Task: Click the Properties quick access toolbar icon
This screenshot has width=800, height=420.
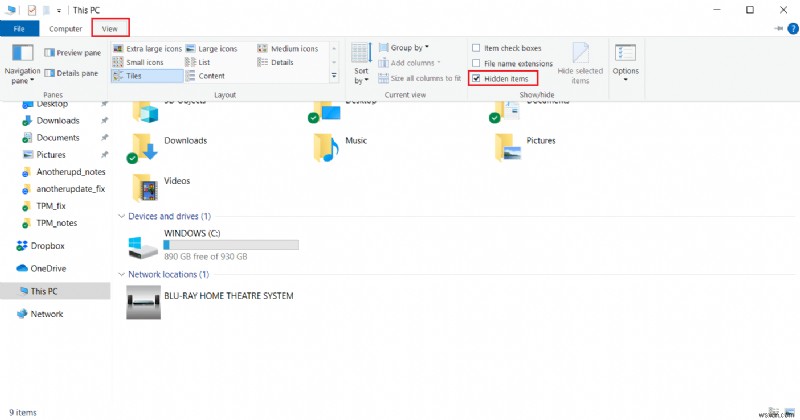Action: 32,10
